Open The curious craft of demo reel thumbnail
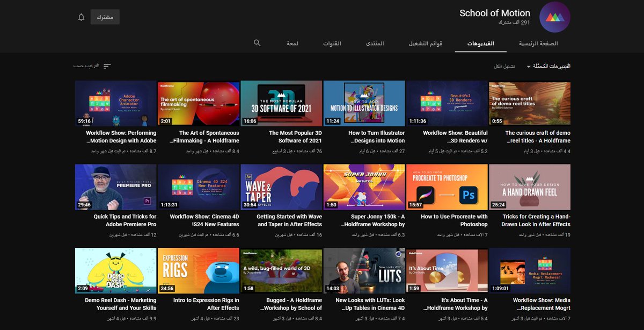 [x=530, y=103]
